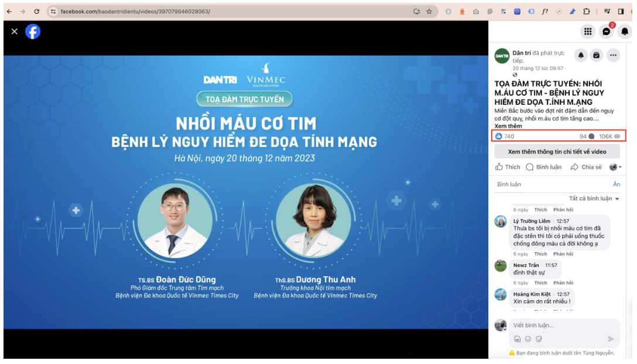Reply to Newz Trần's comment
Screen dimensions: 637x364
(x=563, y=283)
